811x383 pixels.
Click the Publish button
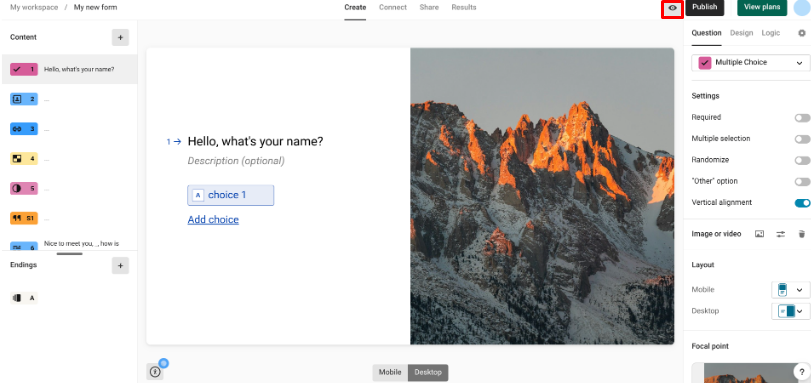[x=704, y=7]
